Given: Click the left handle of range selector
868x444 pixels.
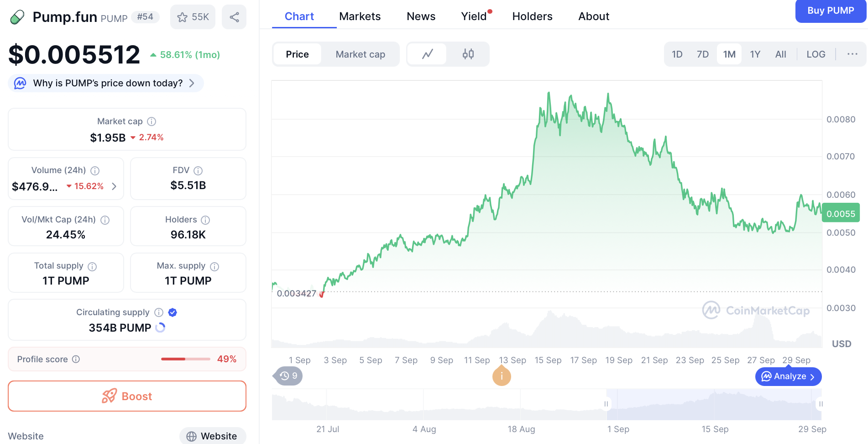Looking at the screenshot, I should [606, 404].
